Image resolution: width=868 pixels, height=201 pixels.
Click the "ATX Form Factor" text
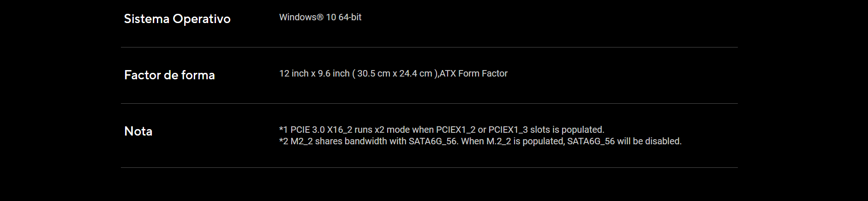473,73
